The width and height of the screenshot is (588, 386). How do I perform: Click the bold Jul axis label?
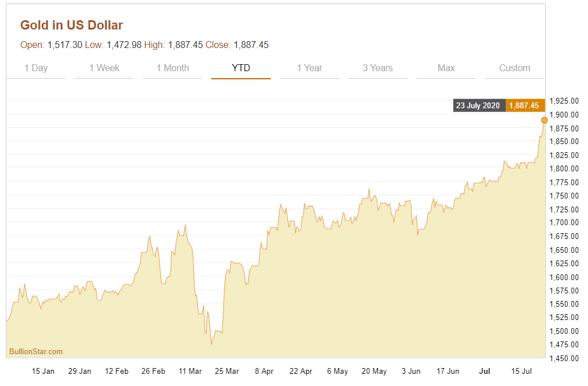tap(484, 371)
